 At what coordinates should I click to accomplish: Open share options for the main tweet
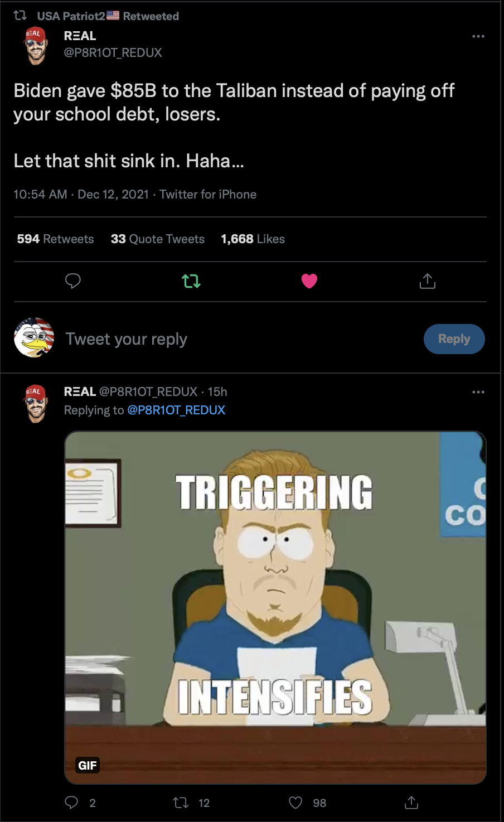coord(428,281)
